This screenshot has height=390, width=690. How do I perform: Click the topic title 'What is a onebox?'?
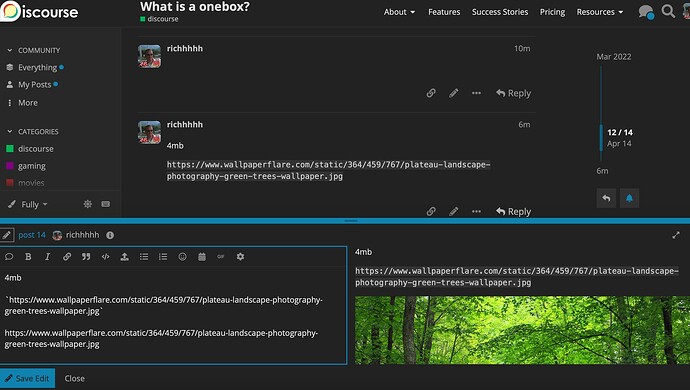(x=195, y=7)
